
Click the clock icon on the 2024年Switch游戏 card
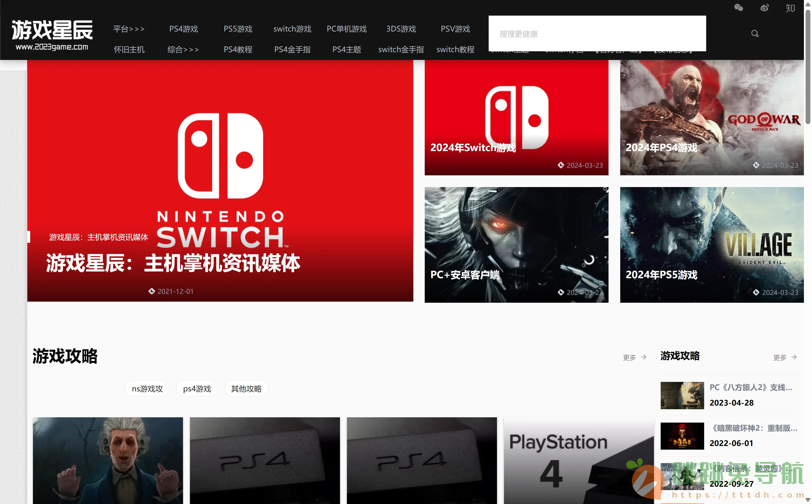(561, 165)
